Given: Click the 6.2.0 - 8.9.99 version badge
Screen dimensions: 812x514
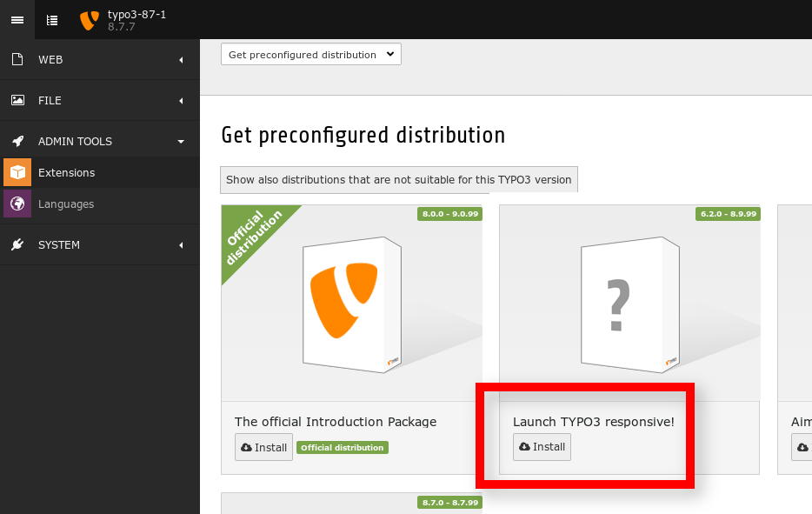Looking at the screenshot, I should tap(729, 214).
